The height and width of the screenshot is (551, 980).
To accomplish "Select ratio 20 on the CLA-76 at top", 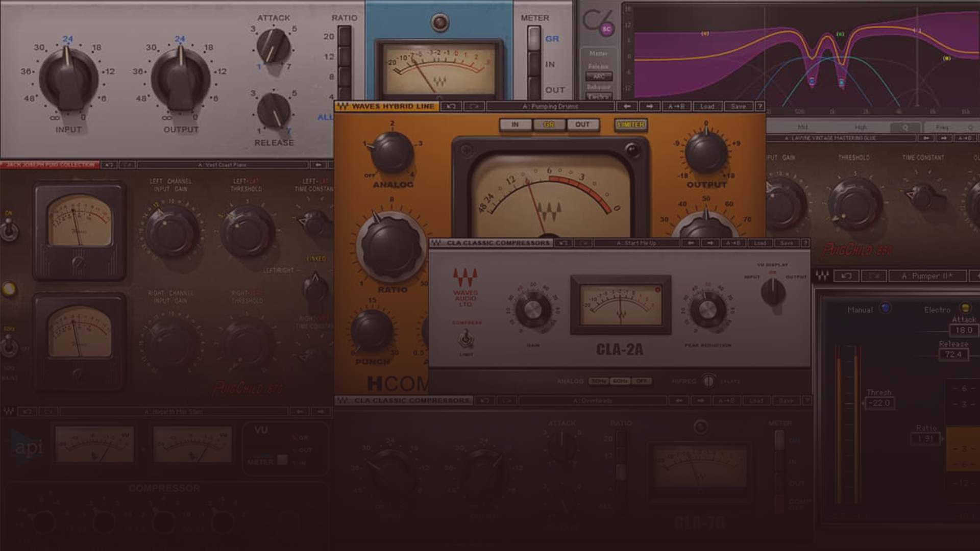I will coord(345,37).
